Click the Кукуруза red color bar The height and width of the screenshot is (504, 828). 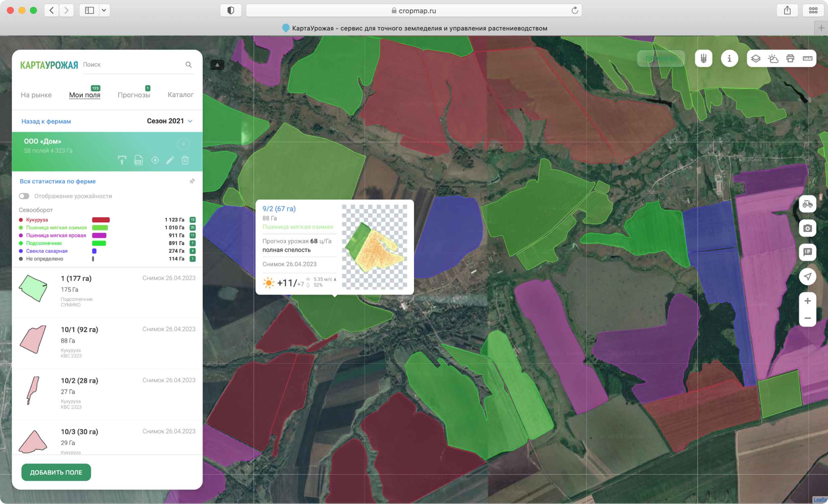[x=101, y=220]
